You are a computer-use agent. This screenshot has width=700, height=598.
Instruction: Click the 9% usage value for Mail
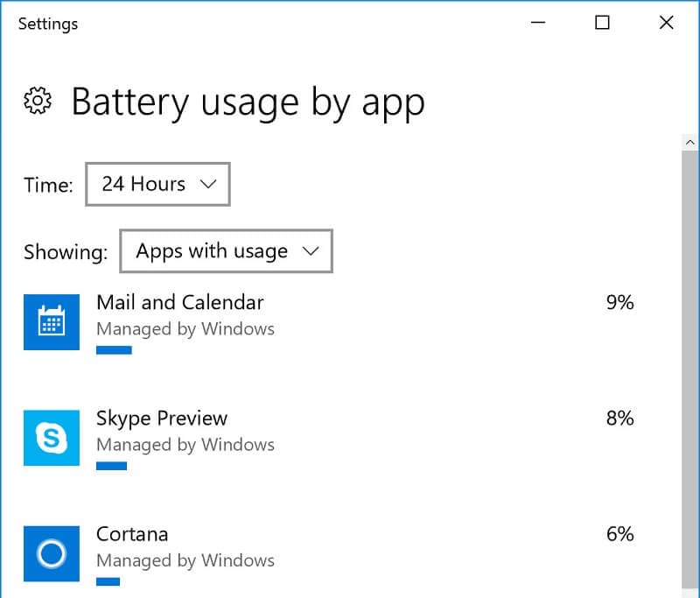pos(620,302)
